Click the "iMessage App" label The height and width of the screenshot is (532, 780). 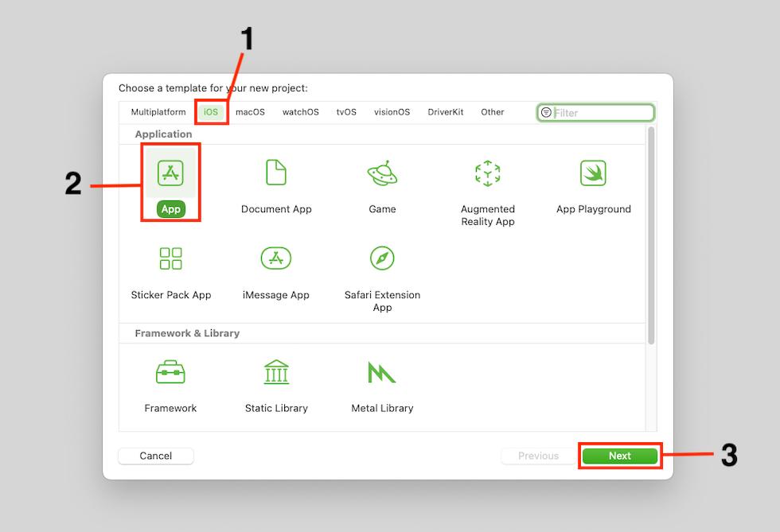pyautogui.click(x=276, y=295)
